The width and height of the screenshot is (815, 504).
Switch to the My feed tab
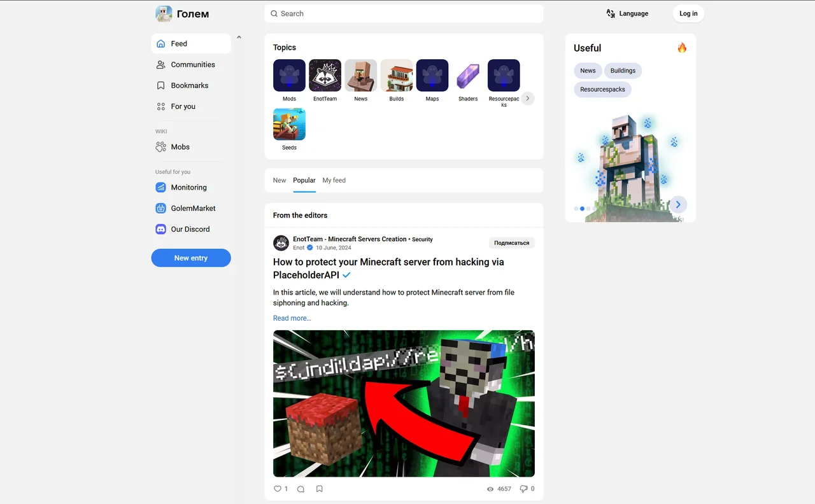334,180
